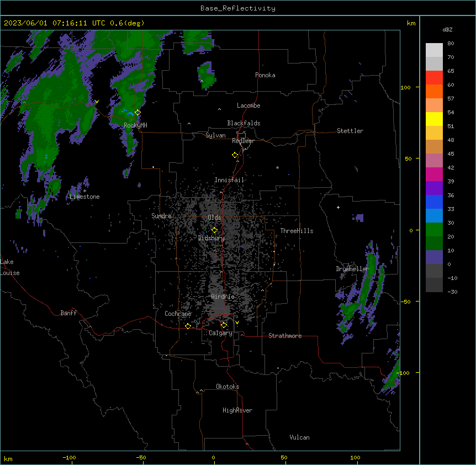This screenshot has height=465, width=476.
Task: Select the Airdrie label
Action: 223,297
